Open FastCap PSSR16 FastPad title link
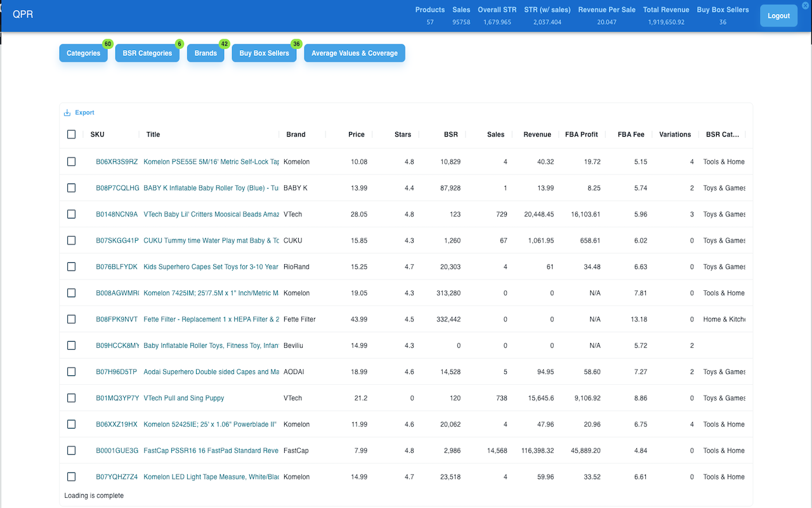Viewport: 812px width, 508px height. coord(211,451)
